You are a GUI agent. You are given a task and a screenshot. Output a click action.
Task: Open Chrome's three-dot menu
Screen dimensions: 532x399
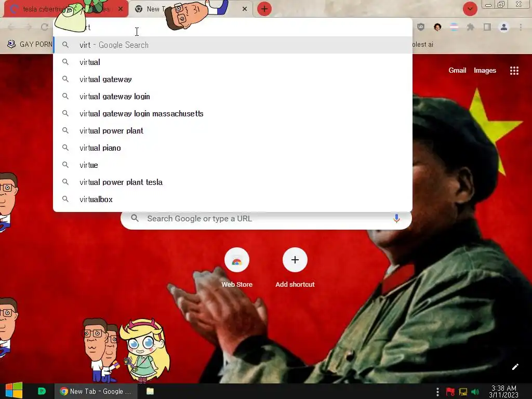point(521,27)
